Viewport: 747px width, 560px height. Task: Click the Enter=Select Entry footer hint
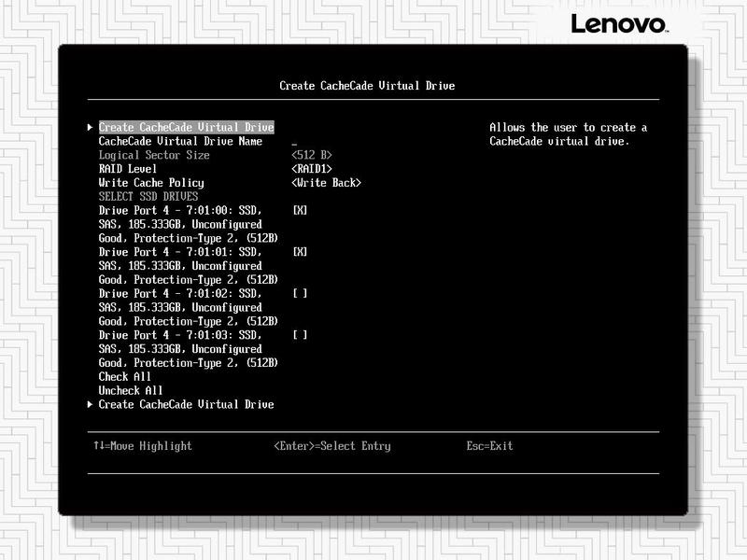(x=331, y=446)
